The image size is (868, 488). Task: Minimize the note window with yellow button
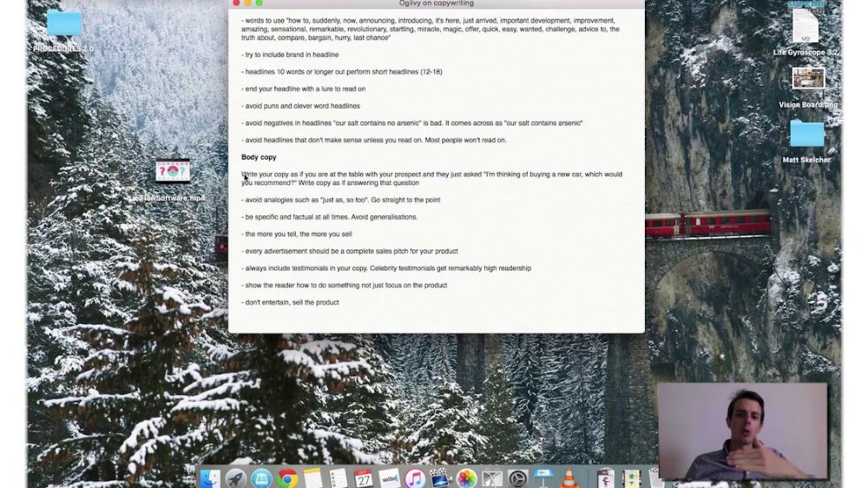(x=247, y=3)
